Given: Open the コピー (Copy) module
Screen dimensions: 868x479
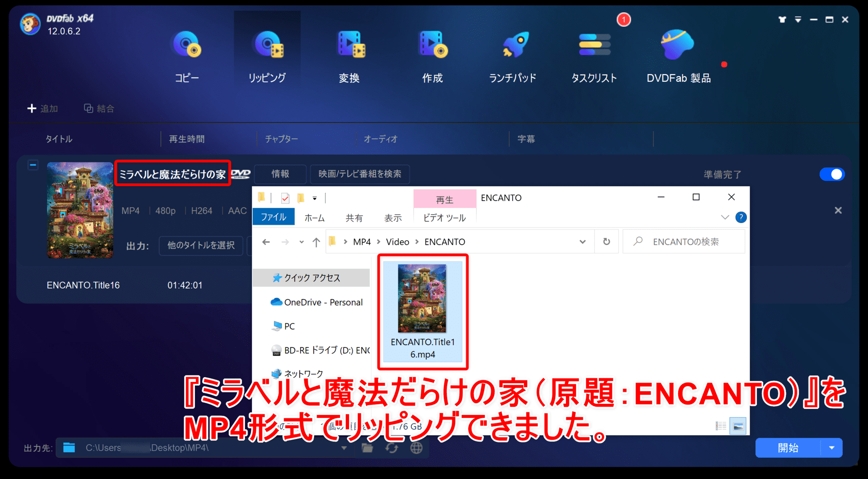Looking at the screenshot, I should (187, 57).
